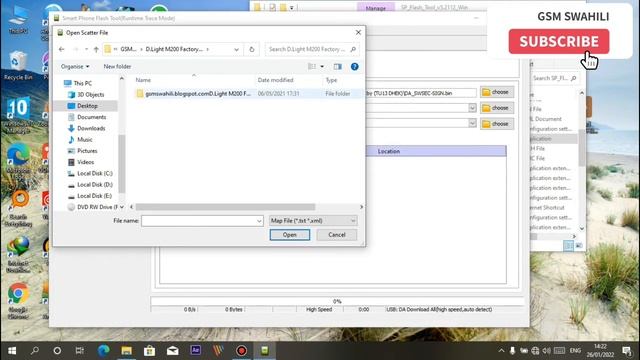This screenshot has height=360, width=640.
Task: Open Cortana circle on taskbar
Action: pyautogui.click(x=57, y=351)
